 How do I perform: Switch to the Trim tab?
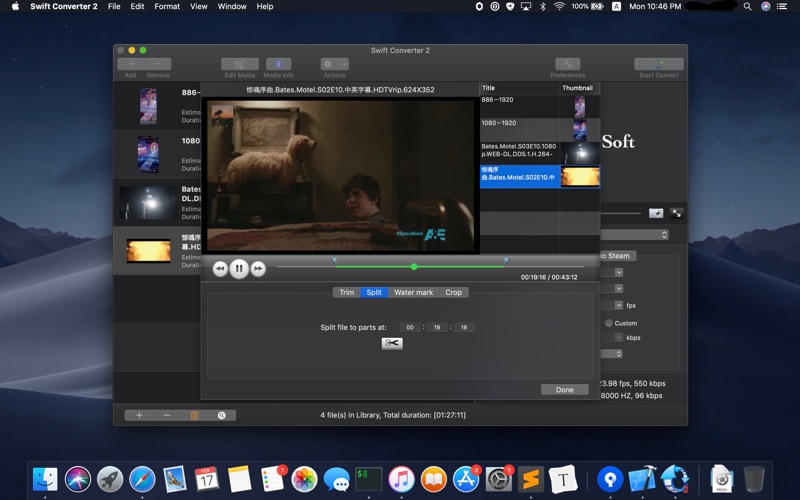tap(346, 293)
